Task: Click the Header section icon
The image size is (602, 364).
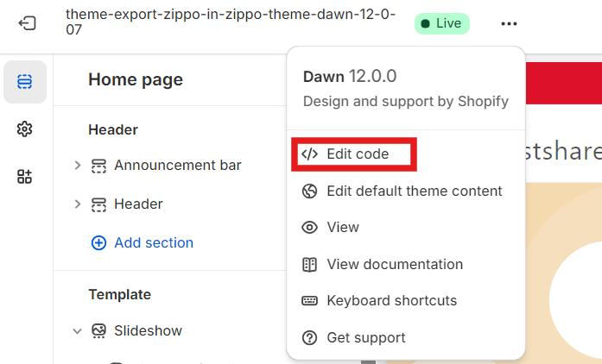Action: coord(98,204)
